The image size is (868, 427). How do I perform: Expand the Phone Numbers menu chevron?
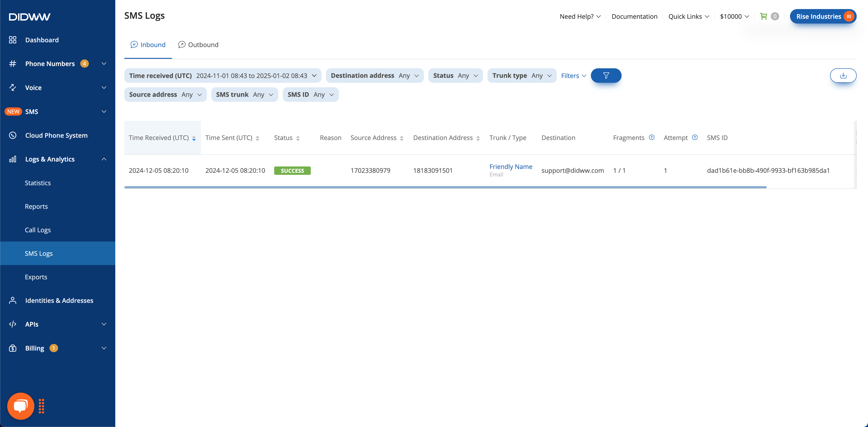click(104, 63)
